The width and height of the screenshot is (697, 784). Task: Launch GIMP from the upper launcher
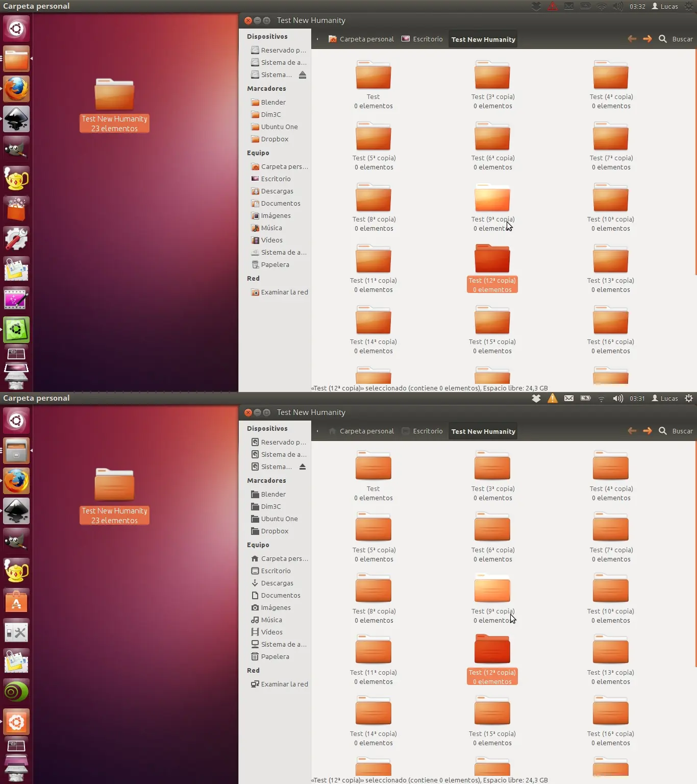(16, 149)
